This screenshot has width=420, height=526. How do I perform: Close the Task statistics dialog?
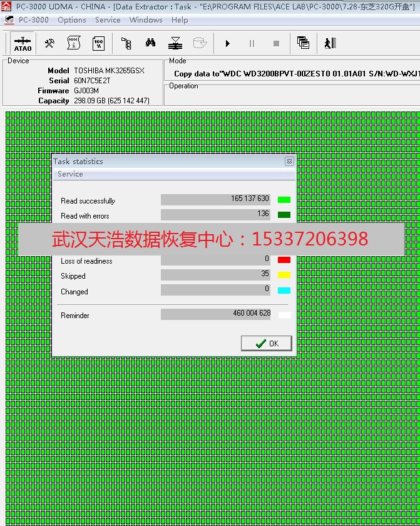[289, 162]
